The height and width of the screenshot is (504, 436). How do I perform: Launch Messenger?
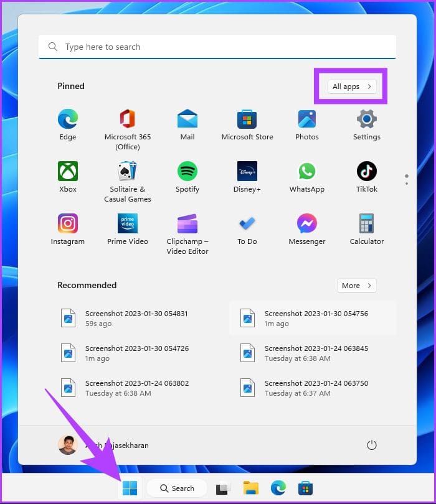307,229
